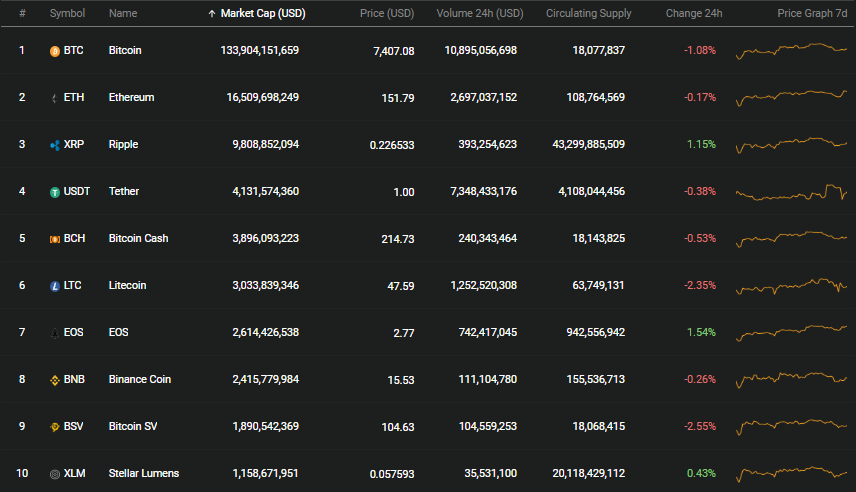Open Tether 7d price graph
Image resolution: width=856 pixels, height=492 pixels.
[791, 192]
